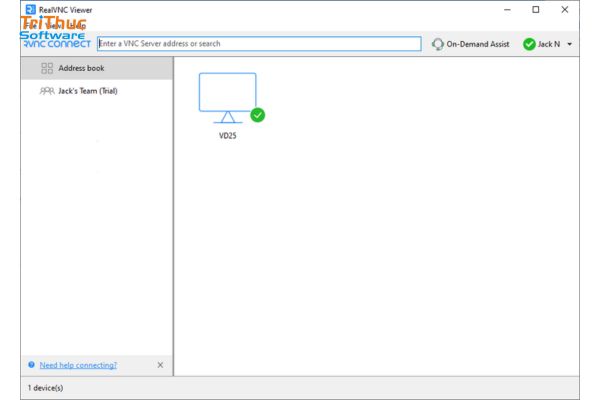The image size is (600, 400).
Task: Open the Need help connecting? link
Action: pos(78,365)
